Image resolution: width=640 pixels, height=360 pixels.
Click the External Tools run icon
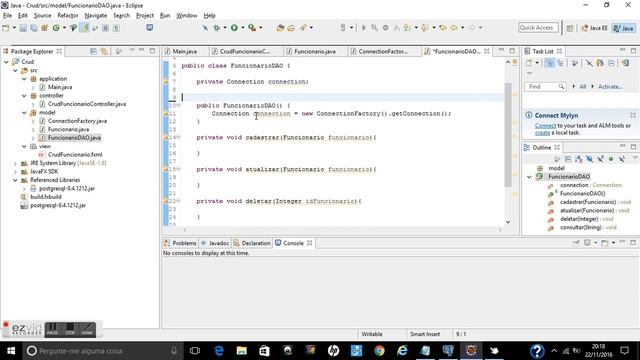pos(252,28)
